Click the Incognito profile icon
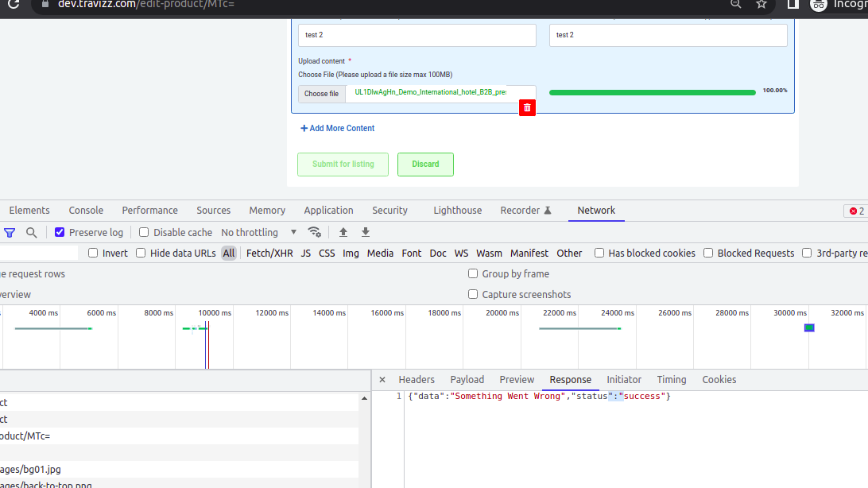The image size is (868, 488). (x=819, y=5)
